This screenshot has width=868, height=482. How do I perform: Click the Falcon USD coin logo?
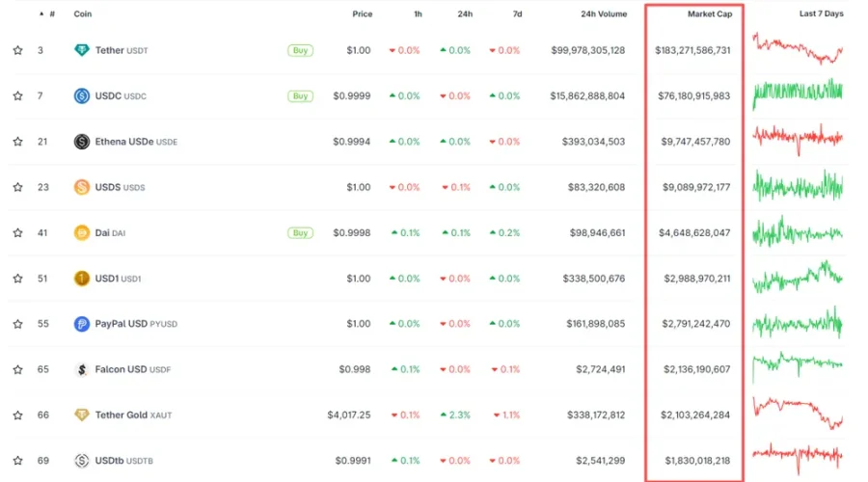(82, 369)
